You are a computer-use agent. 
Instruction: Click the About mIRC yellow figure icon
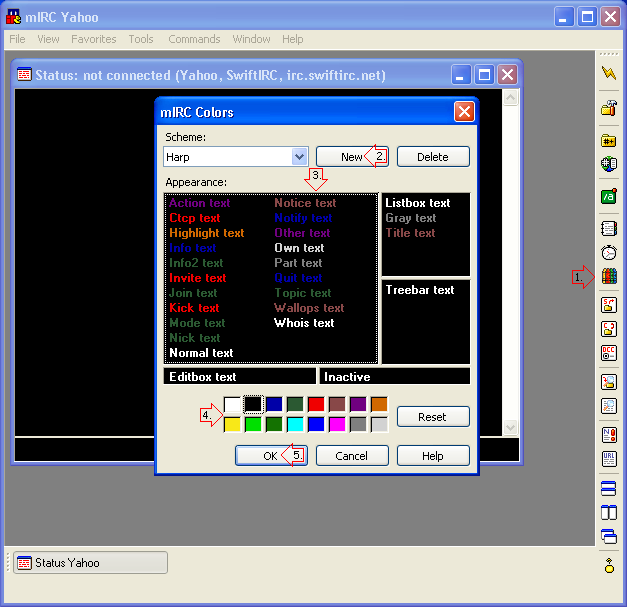[609, 565]
